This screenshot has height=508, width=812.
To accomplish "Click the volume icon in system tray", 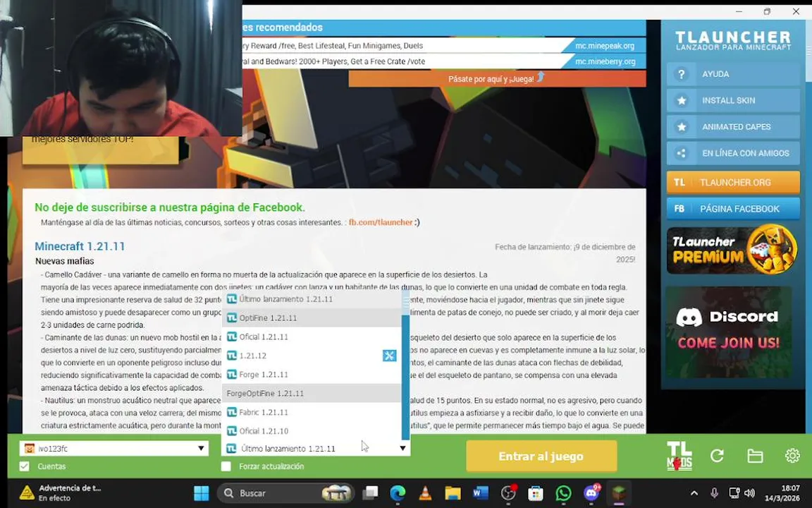I will pyautogui.click(x=749, y=493).
